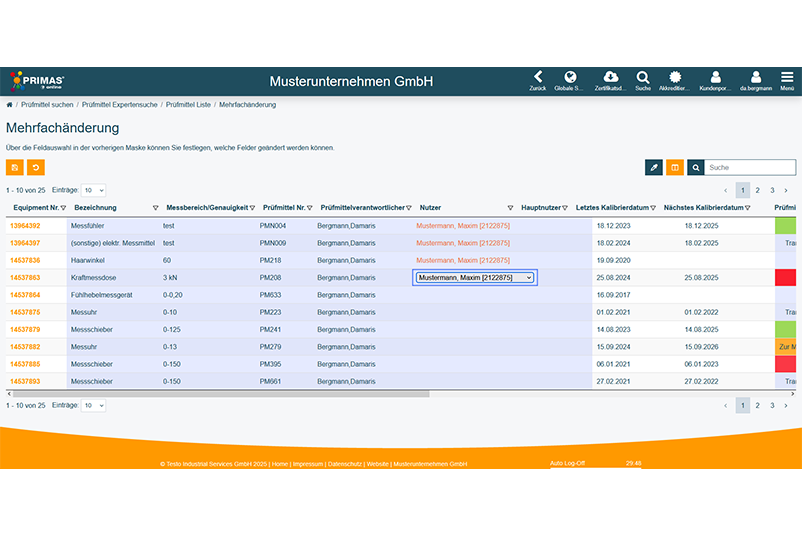Image resolution: width=802 pixels, height=536 pixels.
Task: Click the Suche text input field
Action: click(750, 168)
